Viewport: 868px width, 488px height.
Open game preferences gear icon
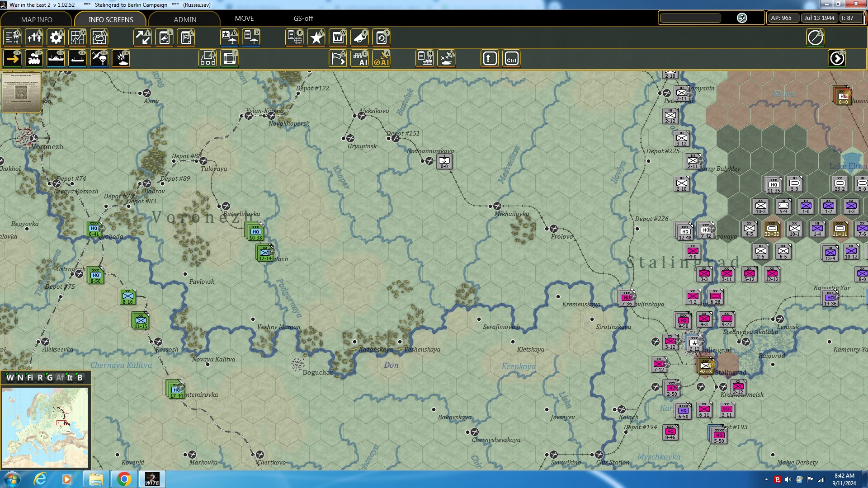(x=56, y=38)
